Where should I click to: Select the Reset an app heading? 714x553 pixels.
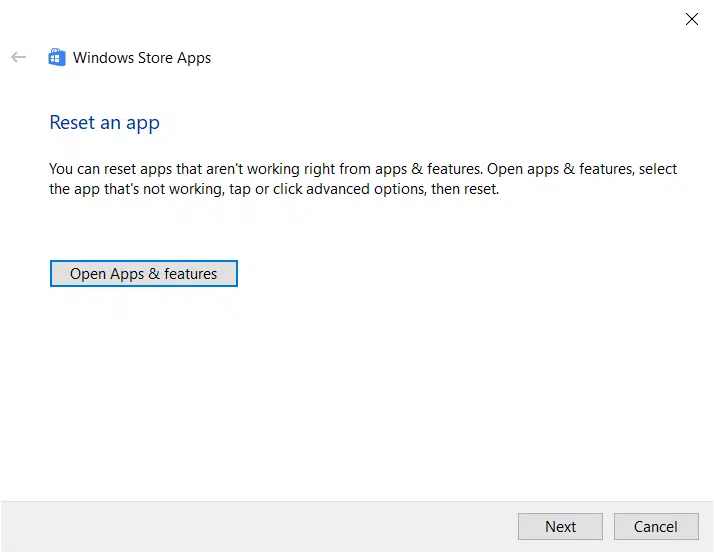pyautogui.click(x=104, y=123)
